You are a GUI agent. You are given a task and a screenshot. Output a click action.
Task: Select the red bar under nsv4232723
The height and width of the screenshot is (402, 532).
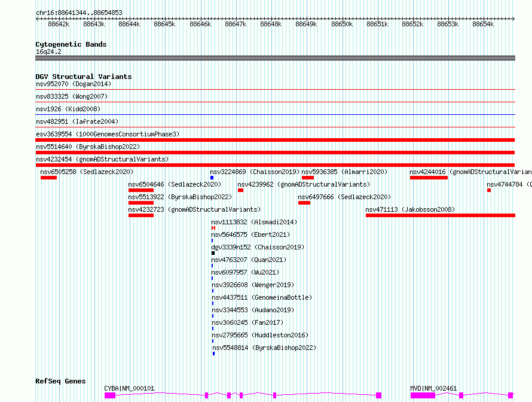click(x=141, y=215)
